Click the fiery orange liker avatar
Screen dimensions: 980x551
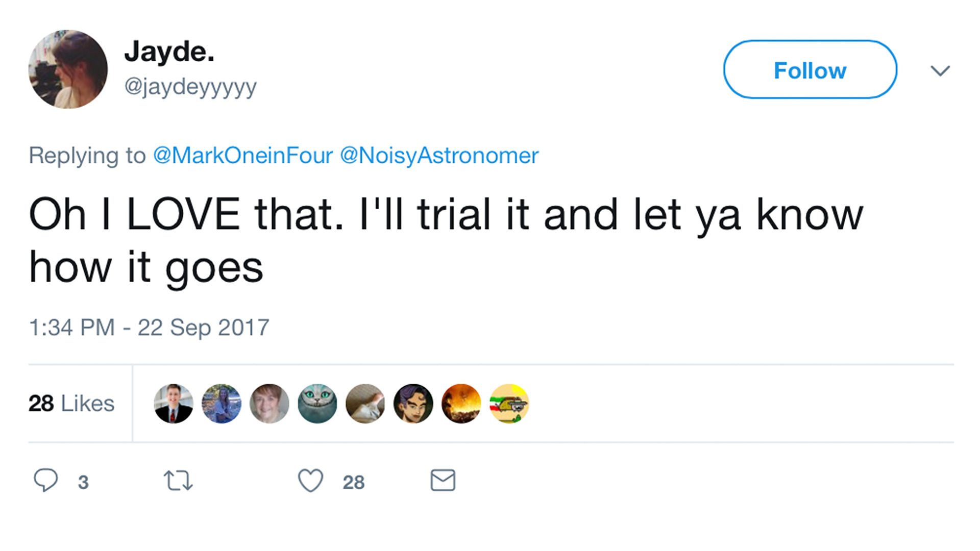coord(461,404)
